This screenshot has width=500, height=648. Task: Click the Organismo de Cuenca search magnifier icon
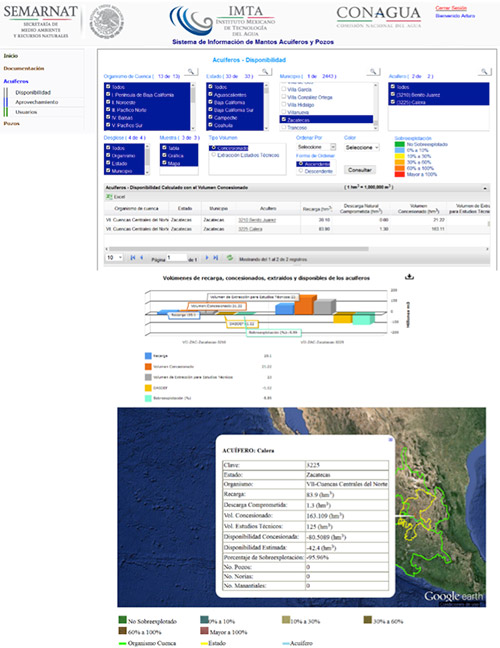[x=191, y=71]
